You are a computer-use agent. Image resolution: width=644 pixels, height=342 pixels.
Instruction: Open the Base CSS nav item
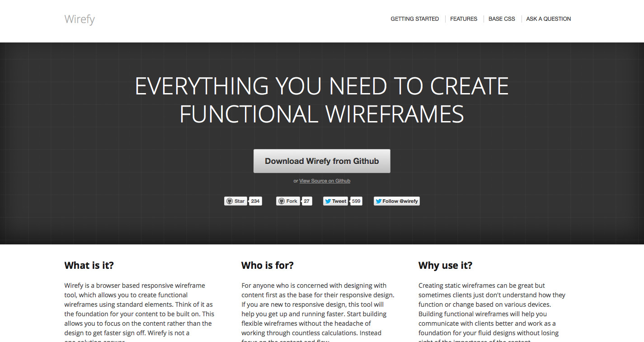502,19
